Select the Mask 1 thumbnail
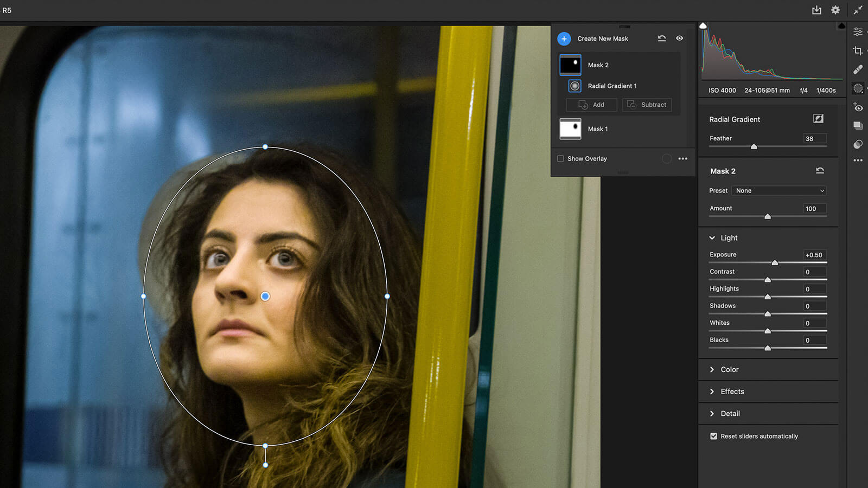Screen dimensions: 868x488 [x=570, y=129]
